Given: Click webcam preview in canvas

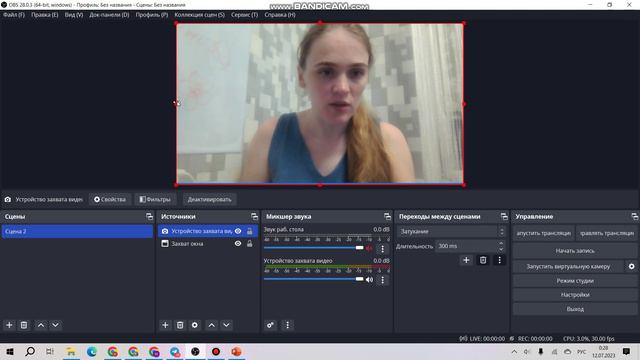Looking at the screenshot, I should pos(320,104).
